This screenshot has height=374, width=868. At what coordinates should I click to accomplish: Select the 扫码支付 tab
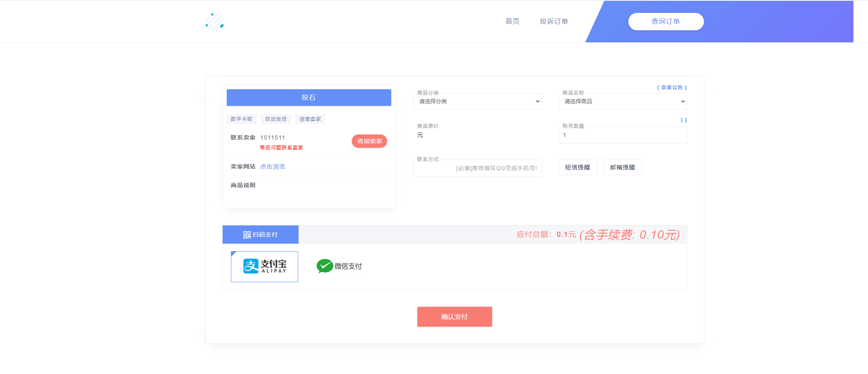tap(260, 235)
